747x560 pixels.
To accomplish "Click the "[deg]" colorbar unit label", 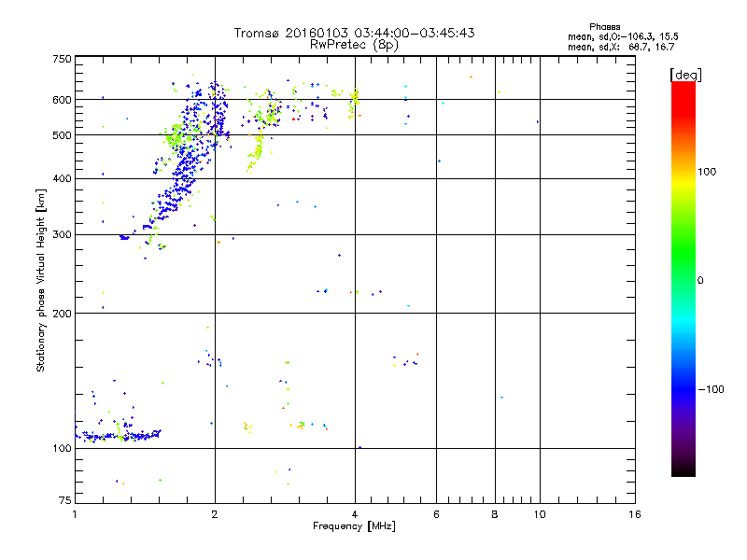I will 685,75.
